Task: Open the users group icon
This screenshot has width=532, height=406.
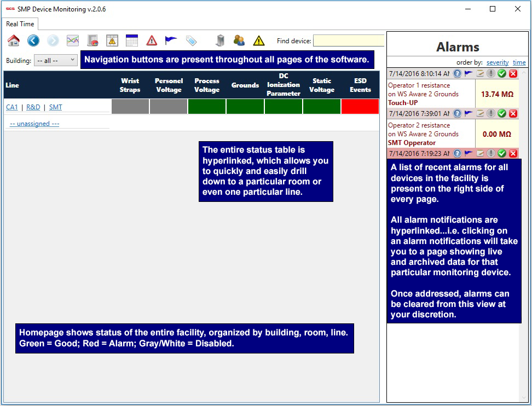Action: [239, 40]
